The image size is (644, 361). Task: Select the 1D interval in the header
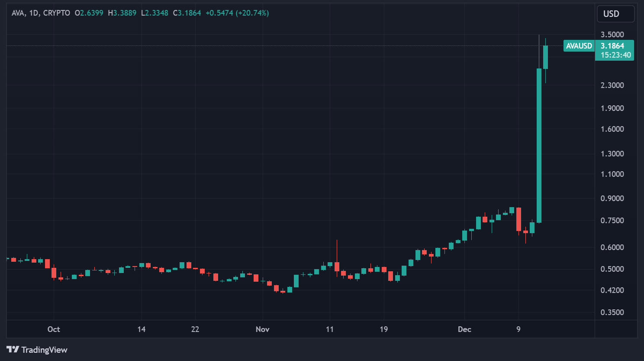pos(34,13)
